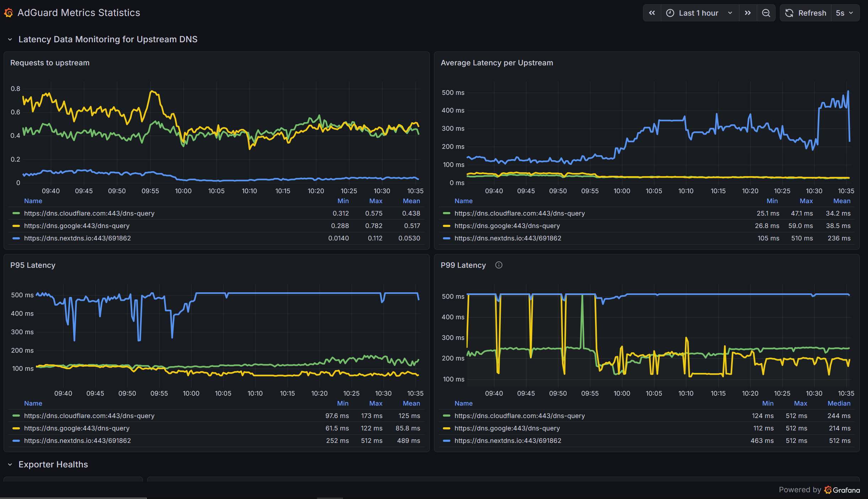The width and height of the screenshot is (868, 499).
Task: Open the 5s refresh interval dropdown
Action: coord(845,13)
